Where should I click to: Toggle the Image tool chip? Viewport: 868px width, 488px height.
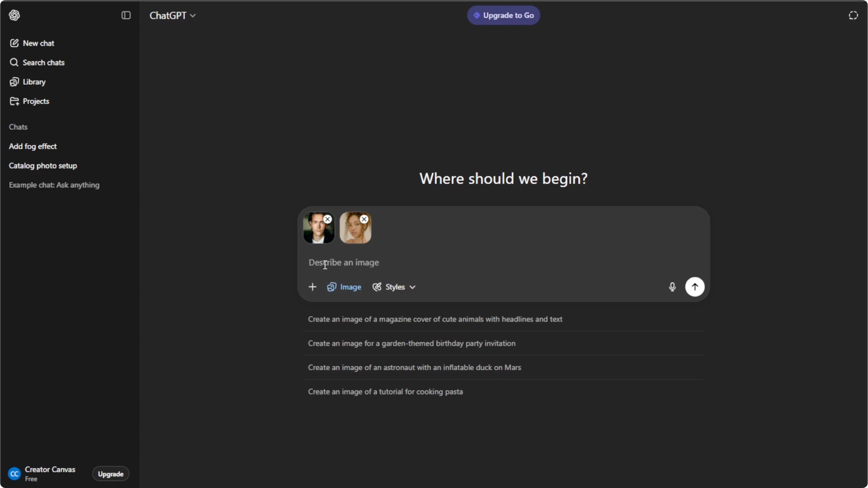pyautogui.click(x=344, y=287)
